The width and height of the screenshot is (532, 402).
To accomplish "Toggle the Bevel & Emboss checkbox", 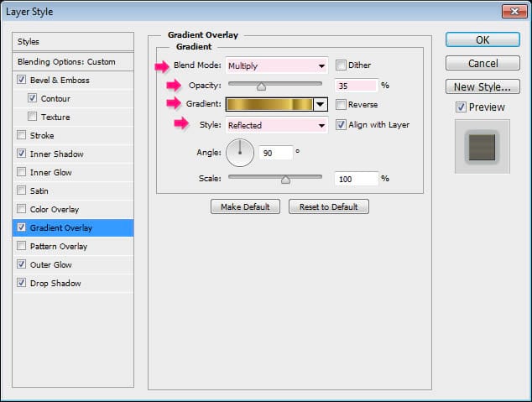I will (x=21, y=80).
